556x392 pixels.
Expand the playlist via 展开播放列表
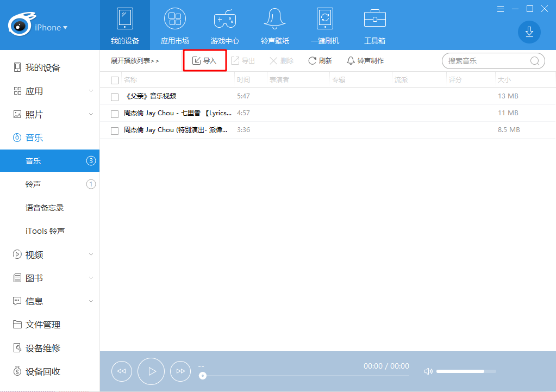(135, 61)
